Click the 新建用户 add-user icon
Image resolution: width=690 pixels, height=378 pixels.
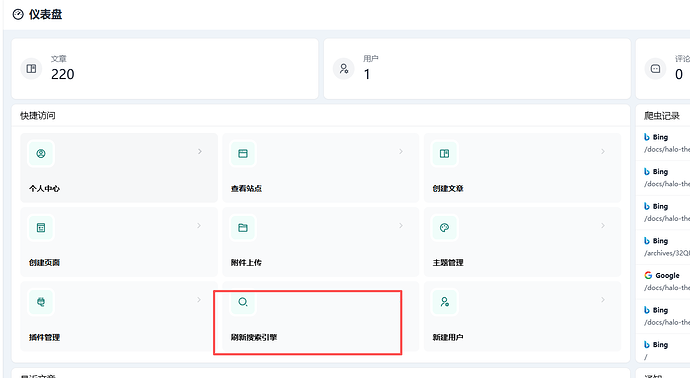click(444, 302)
